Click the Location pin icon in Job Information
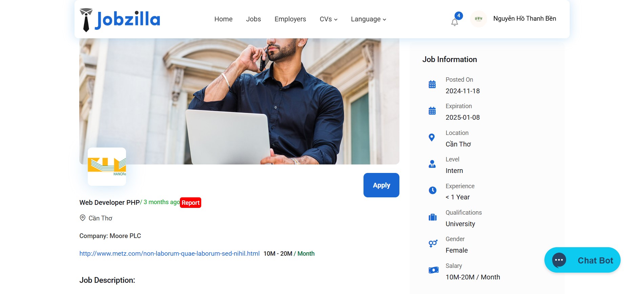This screenshot has height=294, width=644. point(432,137)
